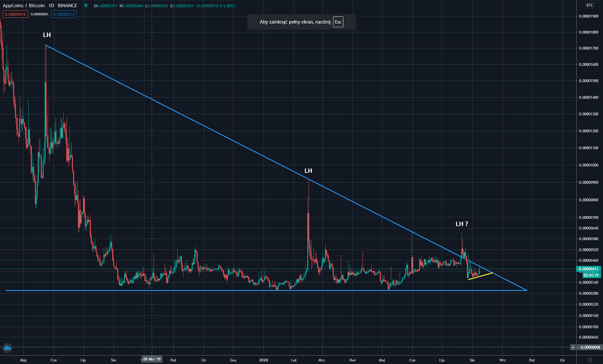
Task: Click the Kwi label on the time axis
Action: [353, 360]
